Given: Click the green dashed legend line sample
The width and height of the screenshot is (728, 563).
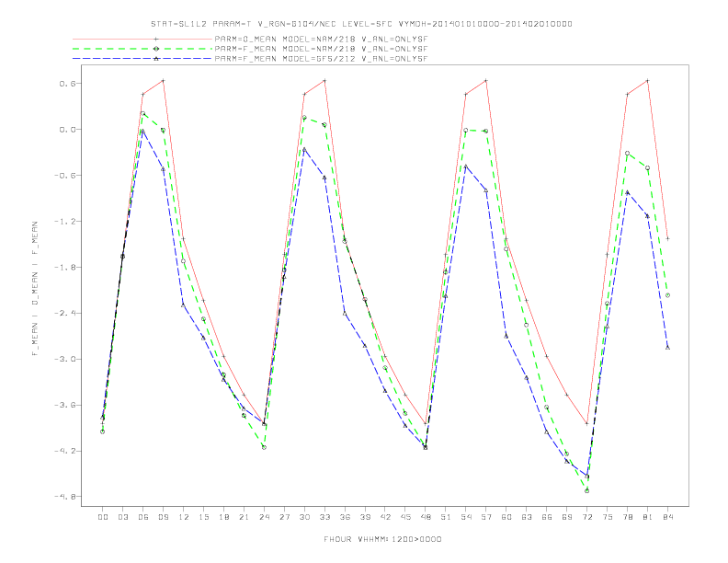Looking at the screenshot, I should coord(142,49).
